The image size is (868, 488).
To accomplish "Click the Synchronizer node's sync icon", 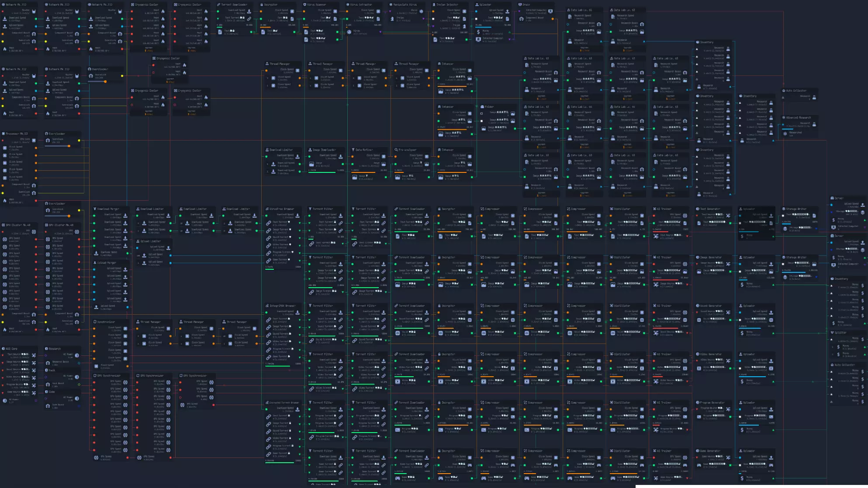I will (x=95, y=322).
